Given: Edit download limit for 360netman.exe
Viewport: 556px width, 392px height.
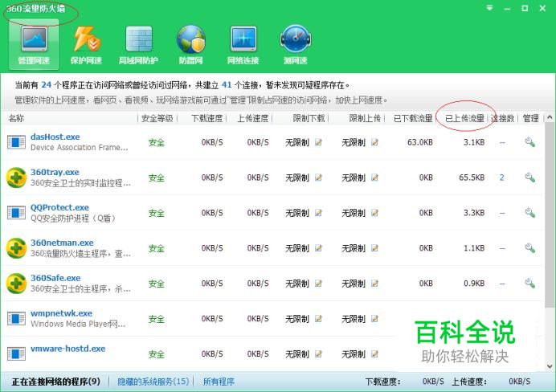Looking at the screenshot, I should pos(318,248).
